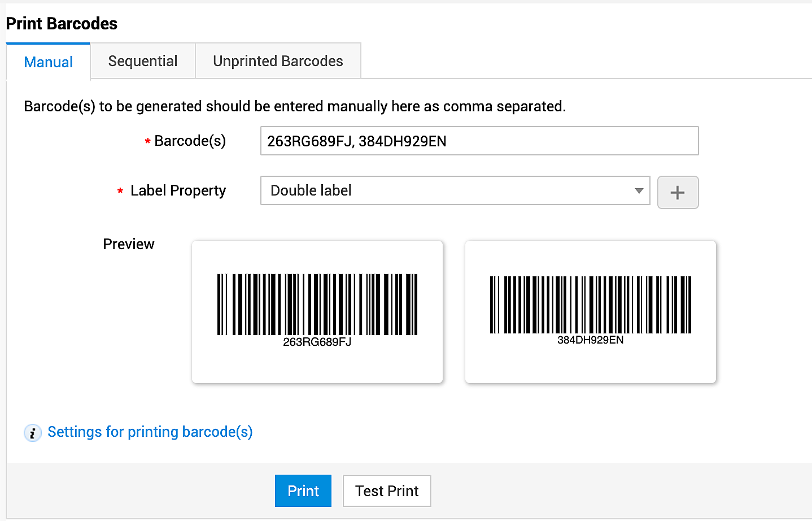Click the plus icon beside Label Property
This screenshot has width=812, height=521.
pyautogui.click(x=678, y=193)
